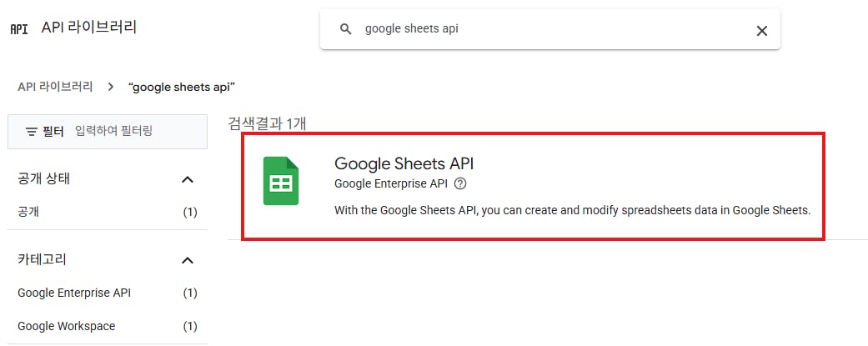Collapse the 공개 상태 section chevron
868x346 pixels.
188,179
